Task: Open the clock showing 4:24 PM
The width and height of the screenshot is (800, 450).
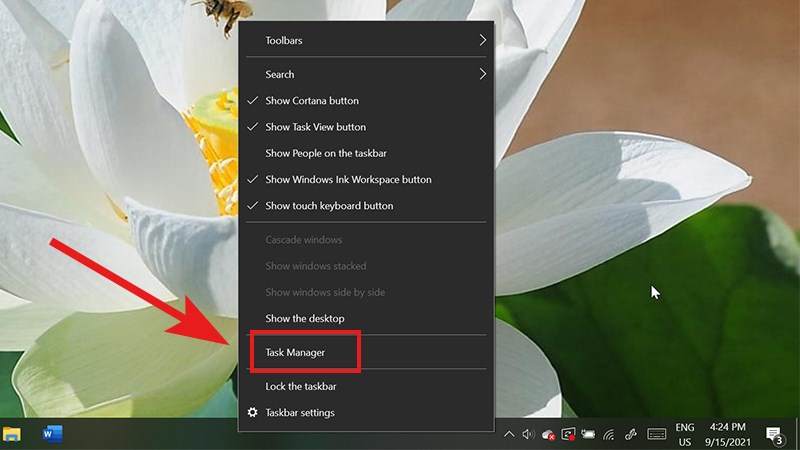Action: pos(728,435)
